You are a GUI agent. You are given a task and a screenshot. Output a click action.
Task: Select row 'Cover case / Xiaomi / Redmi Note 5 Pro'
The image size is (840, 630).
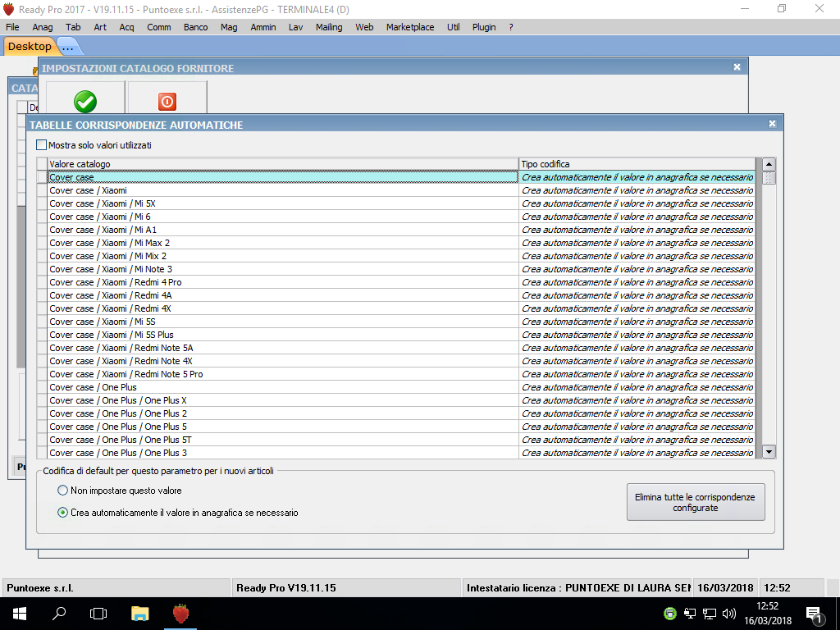pyautogui.click(x=283, y=374)
